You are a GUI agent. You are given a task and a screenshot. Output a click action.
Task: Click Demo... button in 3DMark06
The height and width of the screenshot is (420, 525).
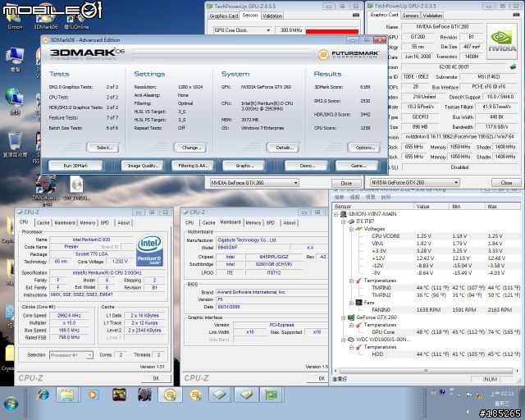pyautogui.click(x=306, y=166)
